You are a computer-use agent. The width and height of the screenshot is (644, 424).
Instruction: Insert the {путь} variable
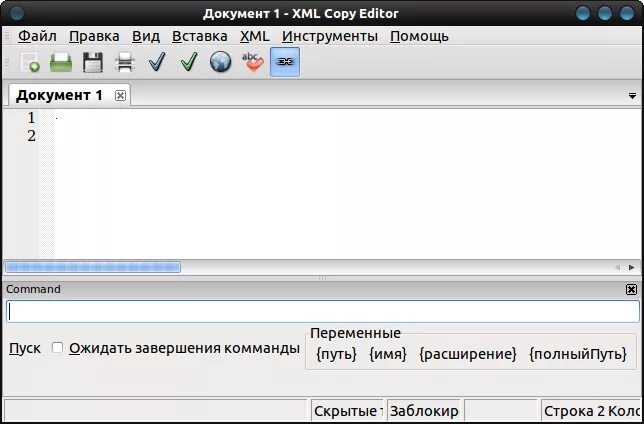point(336,354)
